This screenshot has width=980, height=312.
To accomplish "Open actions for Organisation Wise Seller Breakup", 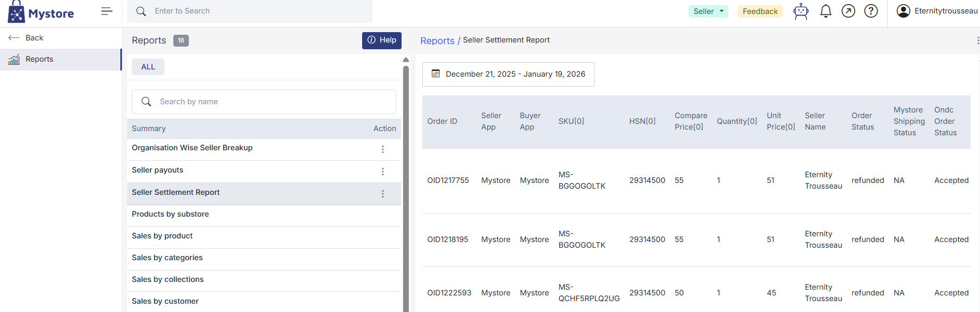I will pos(383,149).
